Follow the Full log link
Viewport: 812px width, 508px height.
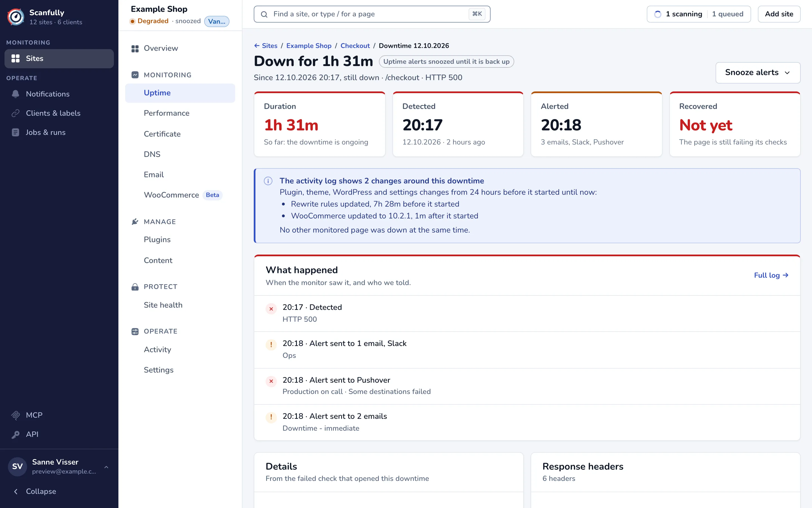(771, 275)
